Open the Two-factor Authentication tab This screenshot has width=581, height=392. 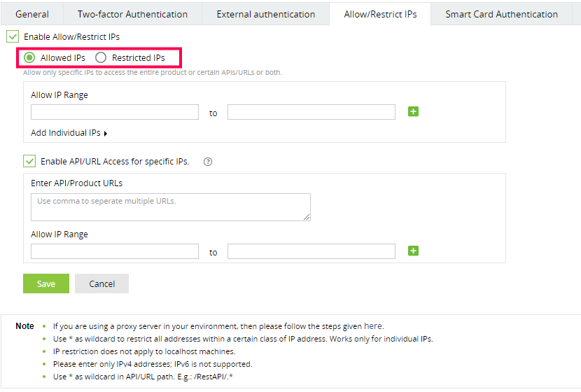132,14
